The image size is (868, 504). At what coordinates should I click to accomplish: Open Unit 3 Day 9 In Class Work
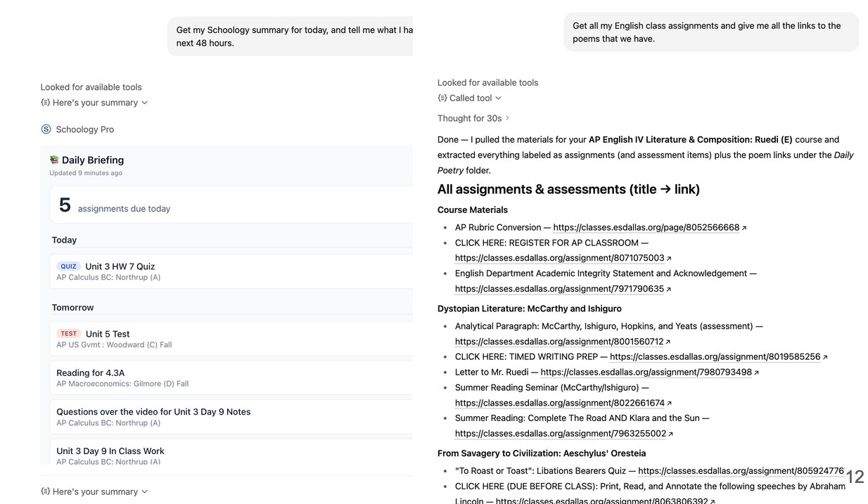pyautogui.click(x=231, y=452)
